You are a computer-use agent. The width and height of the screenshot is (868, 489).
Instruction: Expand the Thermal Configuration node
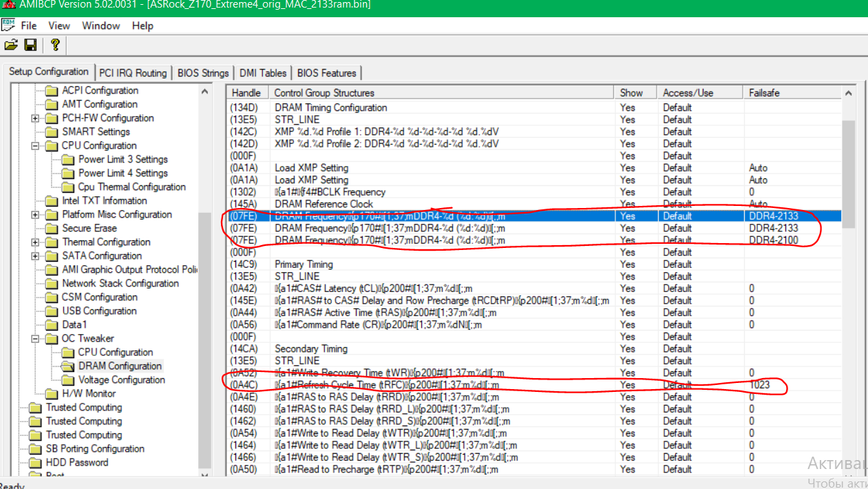click(35, 242)
